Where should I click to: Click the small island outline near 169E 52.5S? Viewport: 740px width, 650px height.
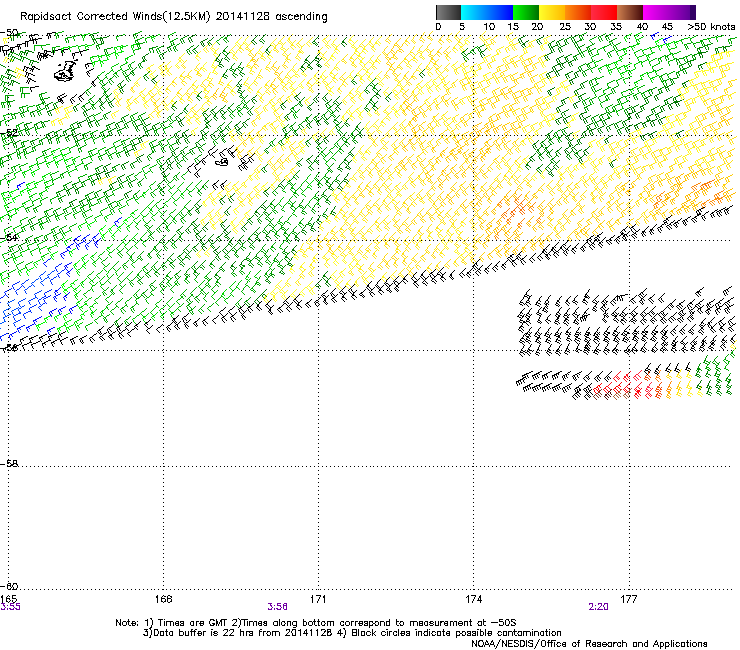[x=222, y=162]
